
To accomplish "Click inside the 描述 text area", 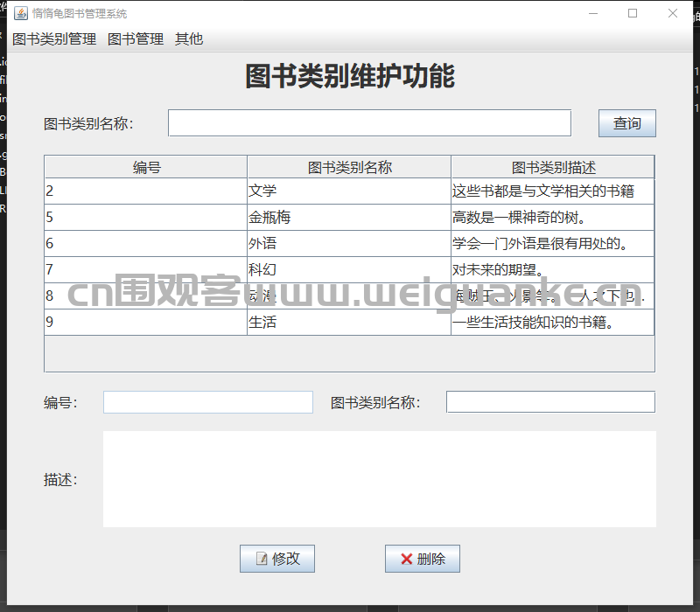I will [379, 479].
